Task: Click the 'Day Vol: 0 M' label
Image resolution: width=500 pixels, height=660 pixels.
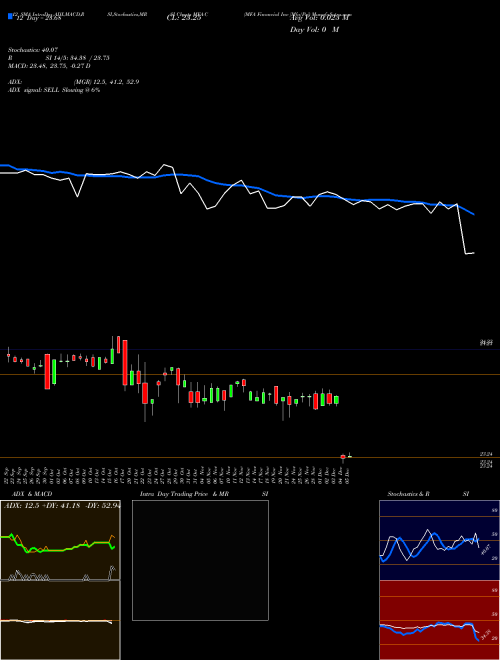Action: (x=314, y=30)
